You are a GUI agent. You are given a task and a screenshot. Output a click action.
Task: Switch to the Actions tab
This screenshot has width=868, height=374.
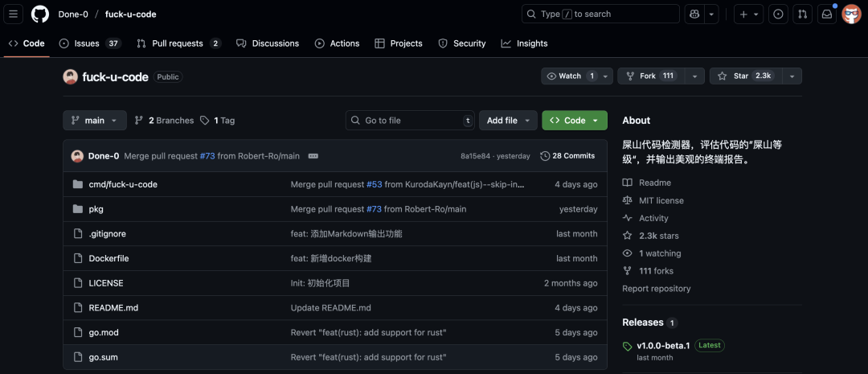tap(337, 43)
